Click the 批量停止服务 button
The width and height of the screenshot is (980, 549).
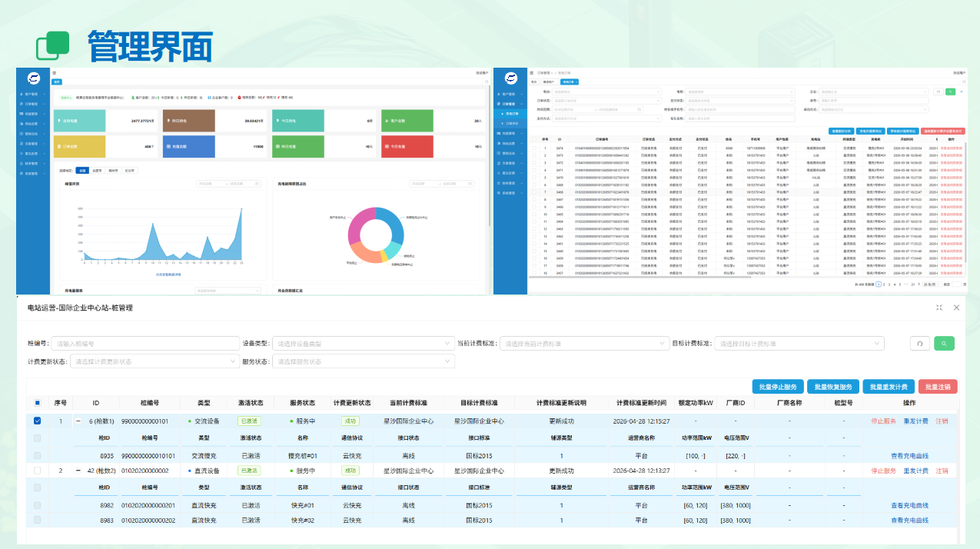779,387
